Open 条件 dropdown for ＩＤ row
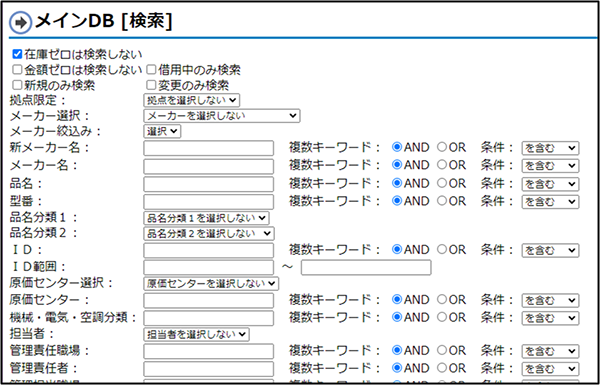The height and width of the screenshot is (385, 600). click(550, 250)
